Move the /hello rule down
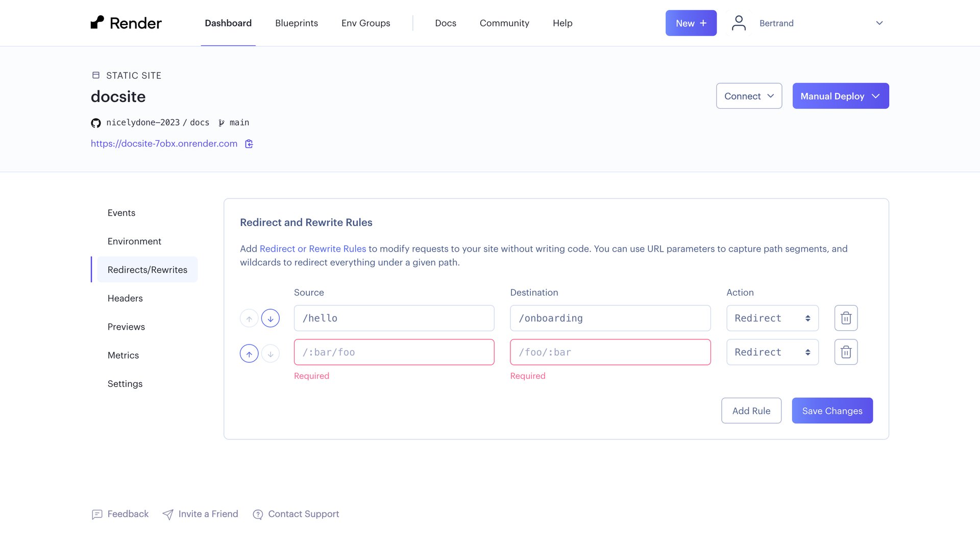This screenshot has width=980, height=542. 271,318
